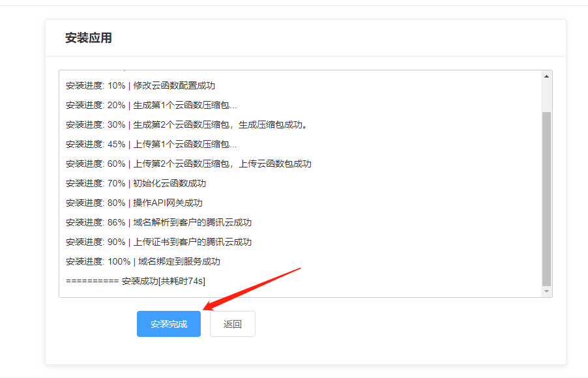Select the 90% 上传证书到客户的腾讯云成功 line
The image size is (588, 378).
point(158,242)
